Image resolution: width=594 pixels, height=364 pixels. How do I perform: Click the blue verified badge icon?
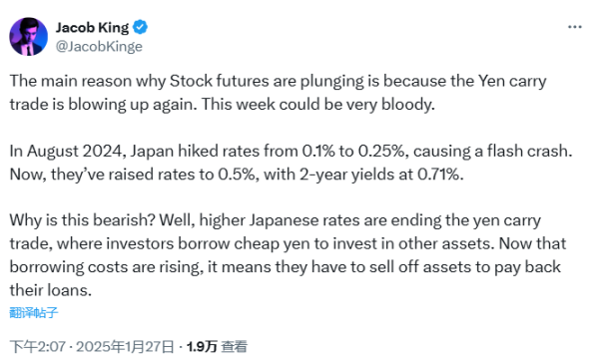[140, 27]
